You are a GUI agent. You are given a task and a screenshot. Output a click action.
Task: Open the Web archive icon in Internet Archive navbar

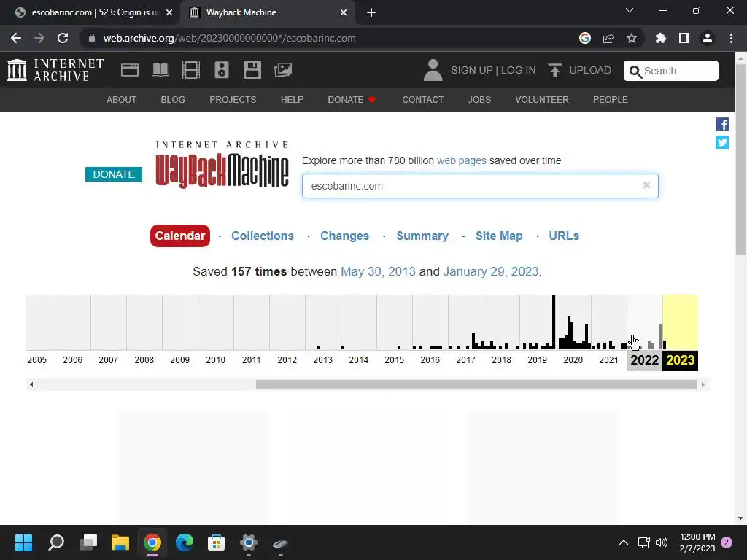click(x=130, y=70)
